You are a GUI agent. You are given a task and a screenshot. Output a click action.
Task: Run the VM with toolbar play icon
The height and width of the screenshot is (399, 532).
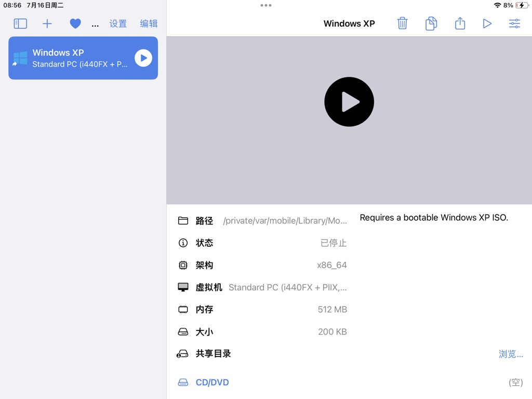pos(487,23)
